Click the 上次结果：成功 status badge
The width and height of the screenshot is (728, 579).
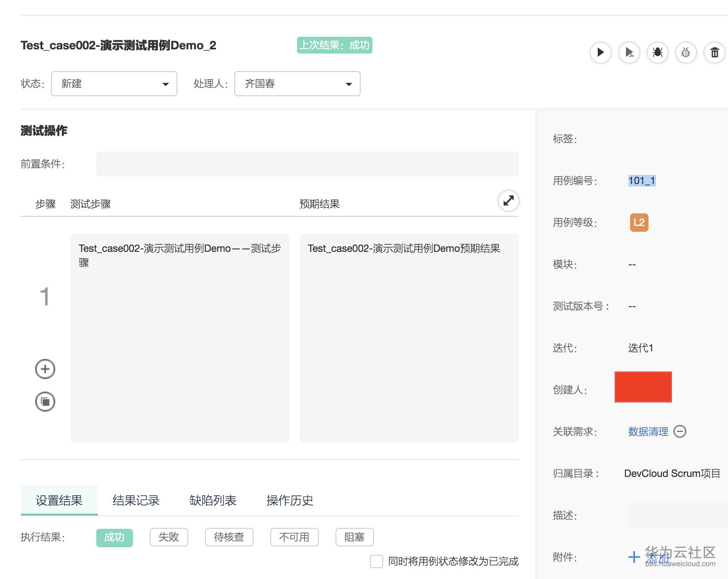click(x=335, y=45)
